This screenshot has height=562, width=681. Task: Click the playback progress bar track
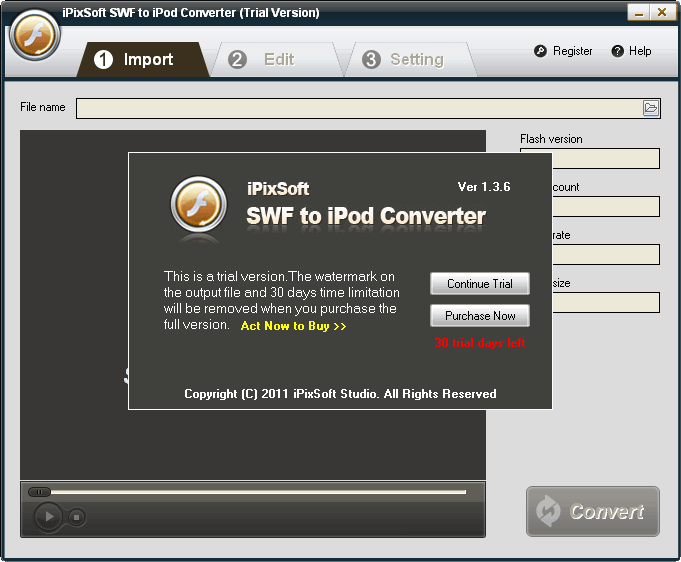tap(258, 492)
